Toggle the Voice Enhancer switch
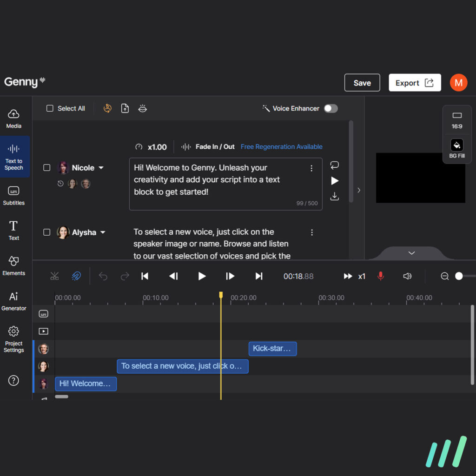This screenshot has height=476, width=476. tap(331, 108)
